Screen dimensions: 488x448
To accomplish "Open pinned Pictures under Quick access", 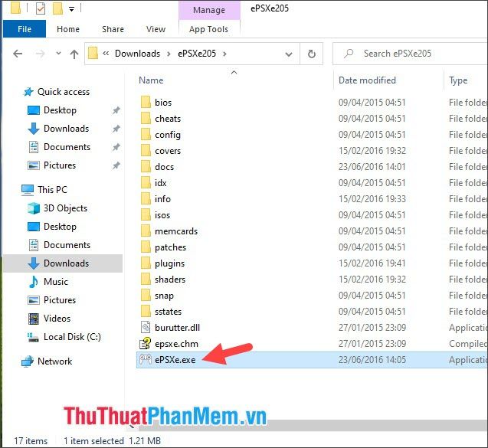I will coord(60,165).
